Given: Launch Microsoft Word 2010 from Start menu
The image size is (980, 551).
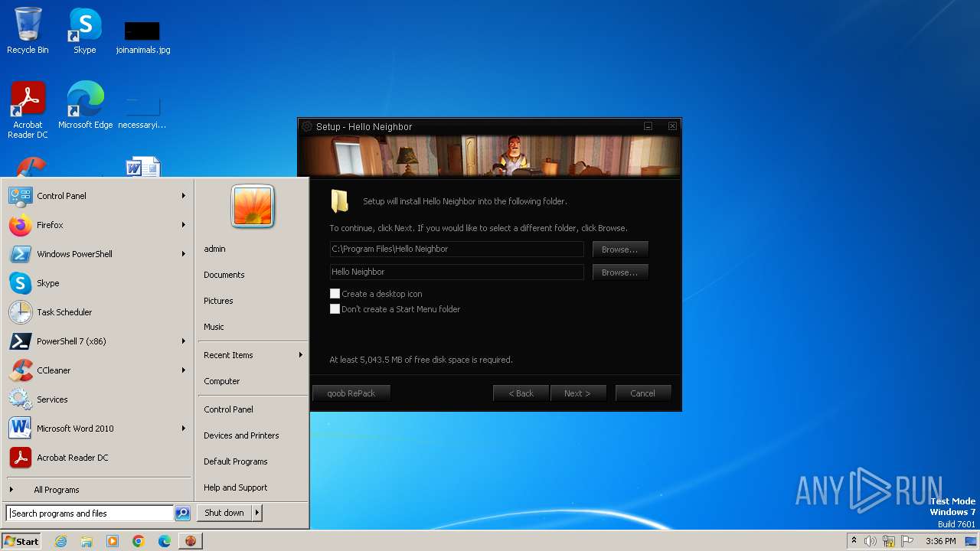Looking at the screenshot, I should (x=98, y=429).
